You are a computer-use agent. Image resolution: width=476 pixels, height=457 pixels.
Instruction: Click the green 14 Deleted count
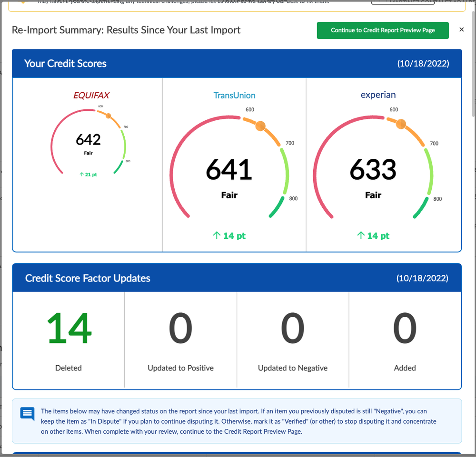(x=69, y=329)
